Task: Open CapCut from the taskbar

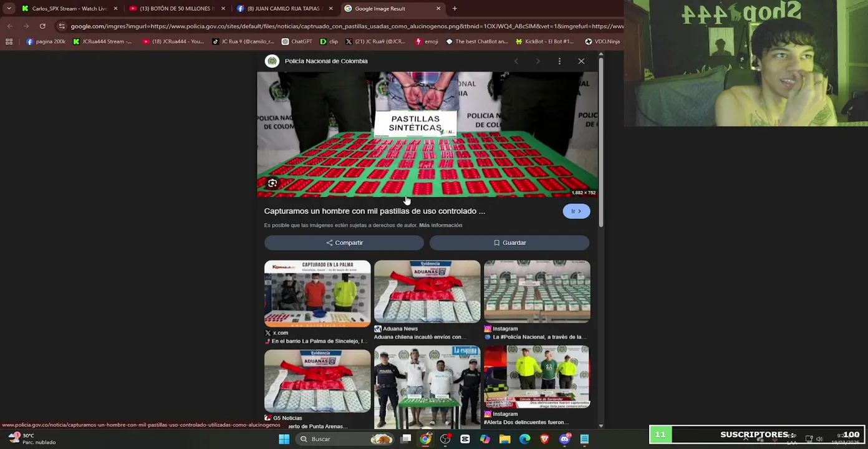Action: [x=465, y=439]
